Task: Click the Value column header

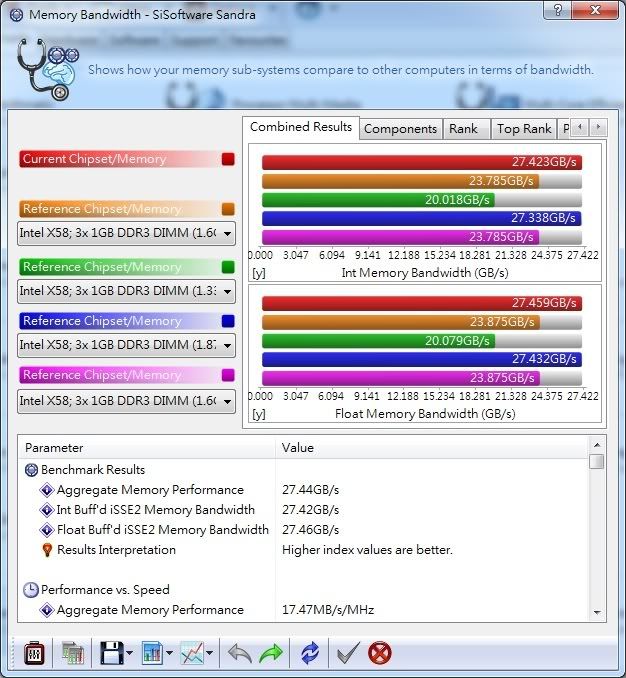Action: [x=431, y=448]
